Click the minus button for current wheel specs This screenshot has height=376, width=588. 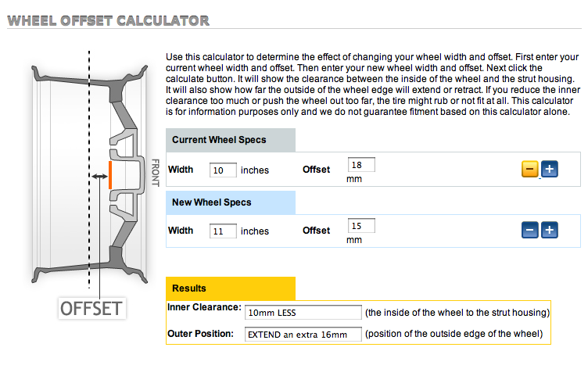coord(529,169)
